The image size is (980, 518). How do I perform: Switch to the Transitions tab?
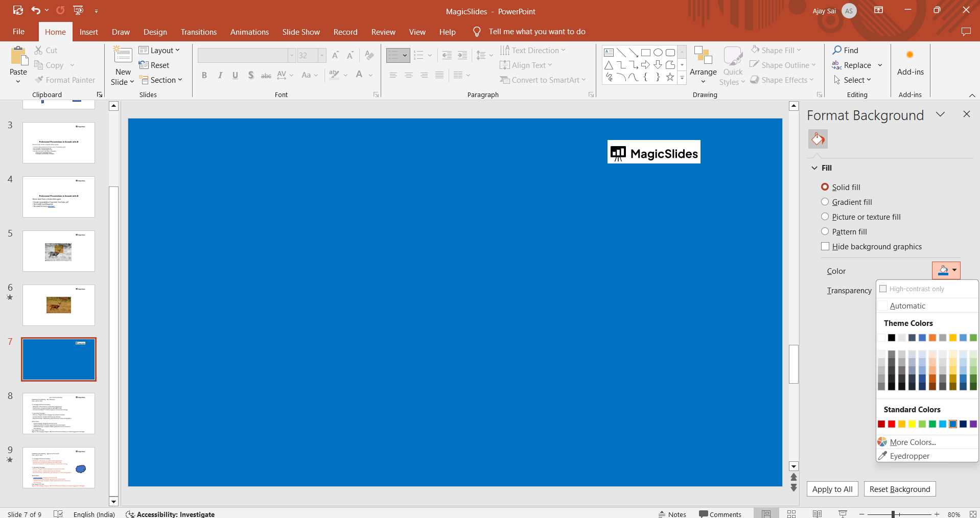198,32
